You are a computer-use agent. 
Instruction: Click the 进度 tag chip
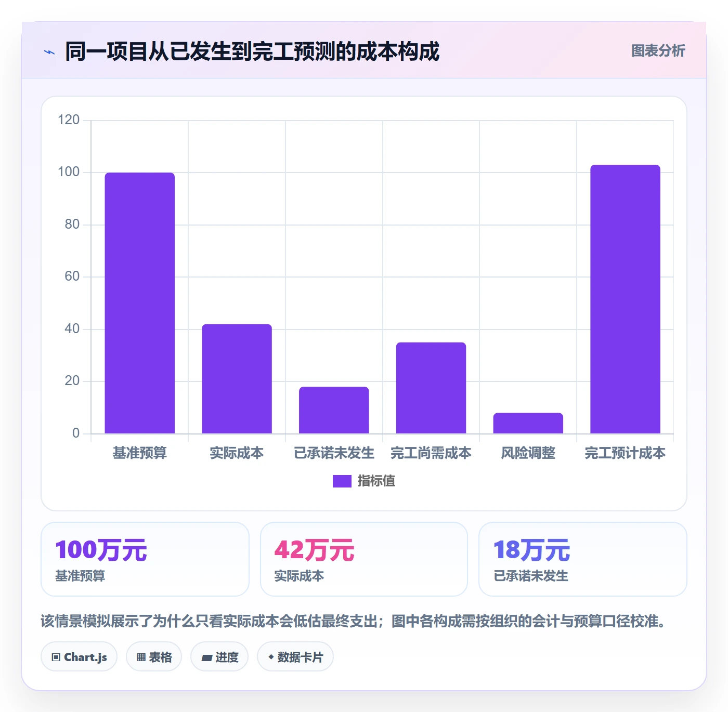219,657
